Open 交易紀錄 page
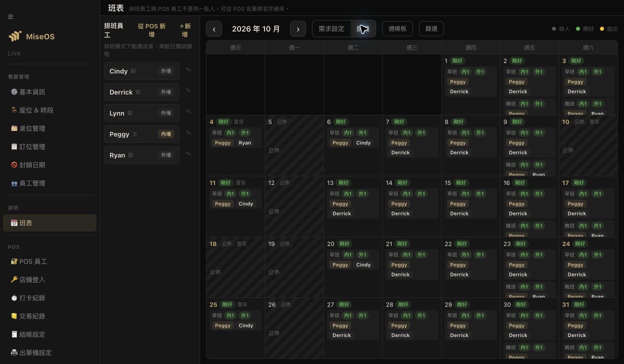624x364 pixels. pyautogui.click(x=49, y=316)
